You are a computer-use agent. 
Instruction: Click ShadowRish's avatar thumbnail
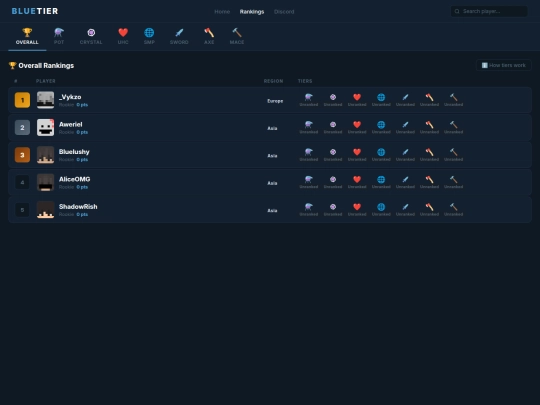45,210
